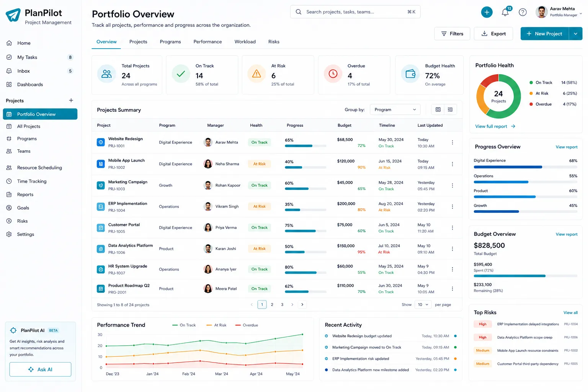Click the Goals target icon

(x=9, y=207)
